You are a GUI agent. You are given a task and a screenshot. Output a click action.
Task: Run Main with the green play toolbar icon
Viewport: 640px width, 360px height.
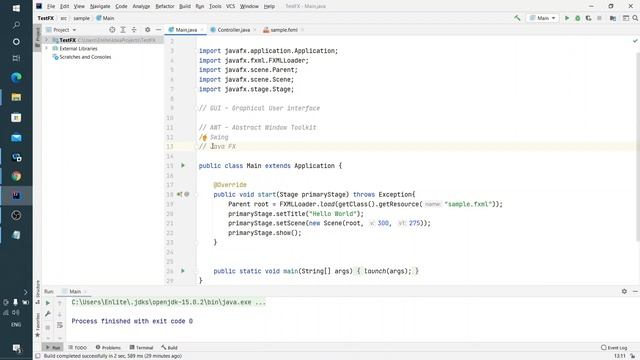pyautogui.click(x=567, y=18)
